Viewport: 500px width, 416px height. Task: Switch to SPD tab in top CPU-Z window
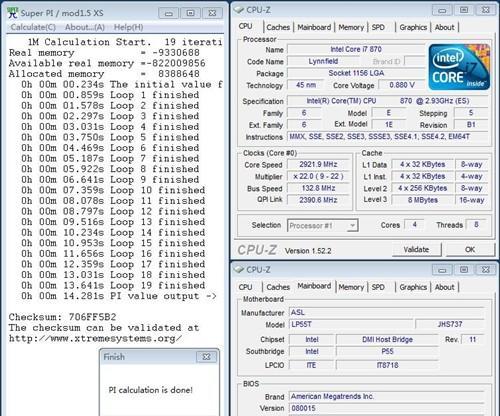(378, 27)
